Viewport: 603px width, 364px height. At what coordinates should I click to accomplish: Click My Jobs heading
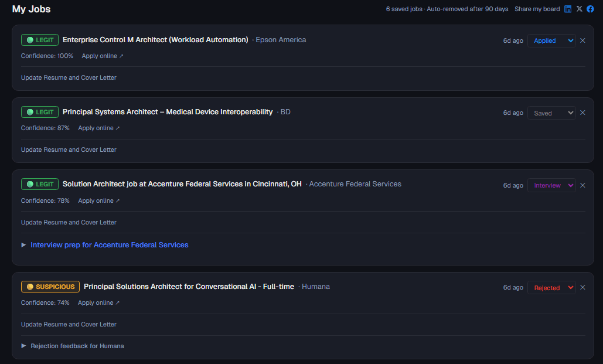coord(31,9)
